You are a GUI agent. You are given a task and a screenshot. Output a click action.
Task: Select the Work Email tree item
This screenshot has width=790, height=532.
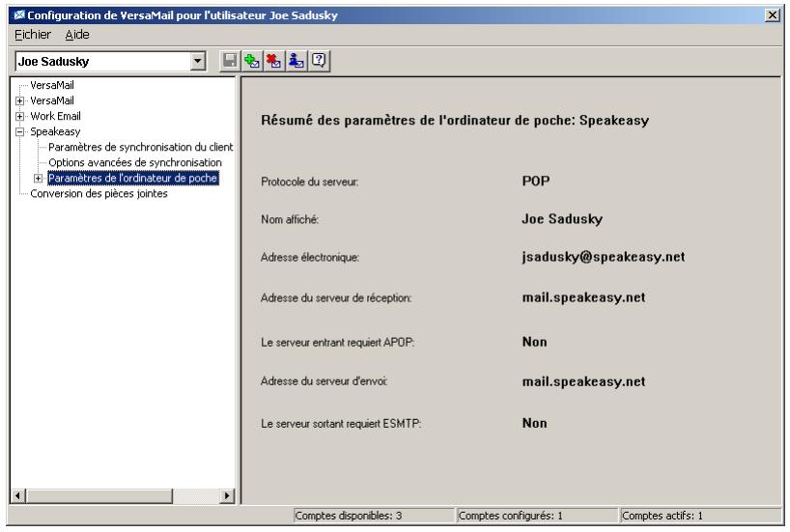click(55, 117)
